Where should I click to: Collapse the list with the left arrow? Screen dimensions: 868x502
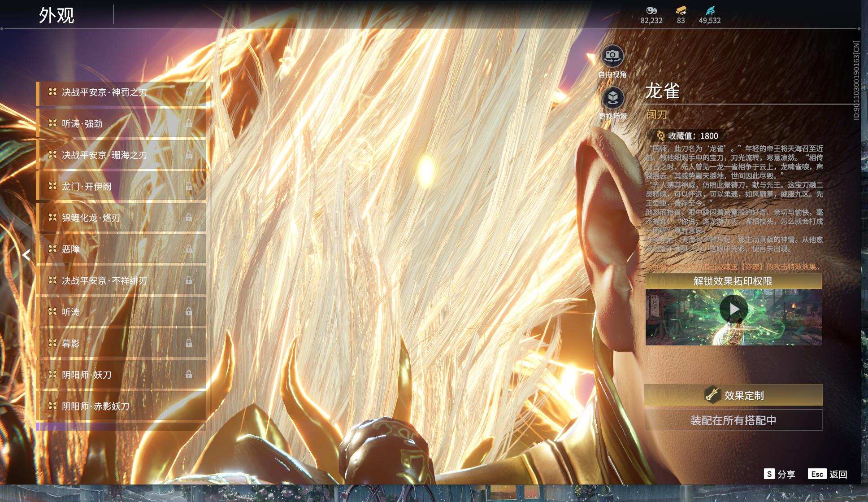pyautogui.click(x=26, y=255)
